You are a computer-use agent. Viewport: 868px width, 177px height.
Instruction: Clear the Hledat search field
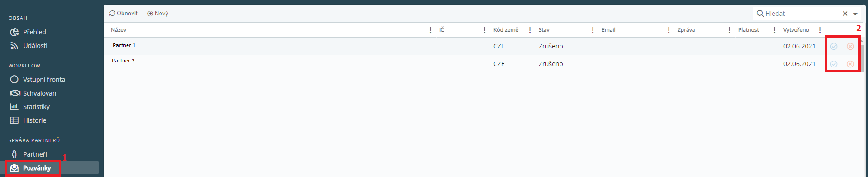pos(845,14)
